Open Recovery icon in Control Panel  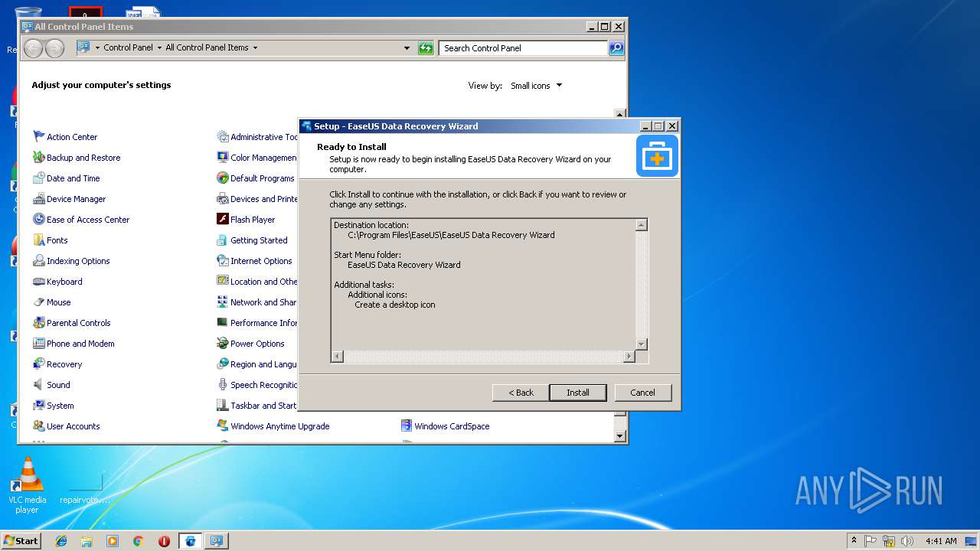coord(39,364)
